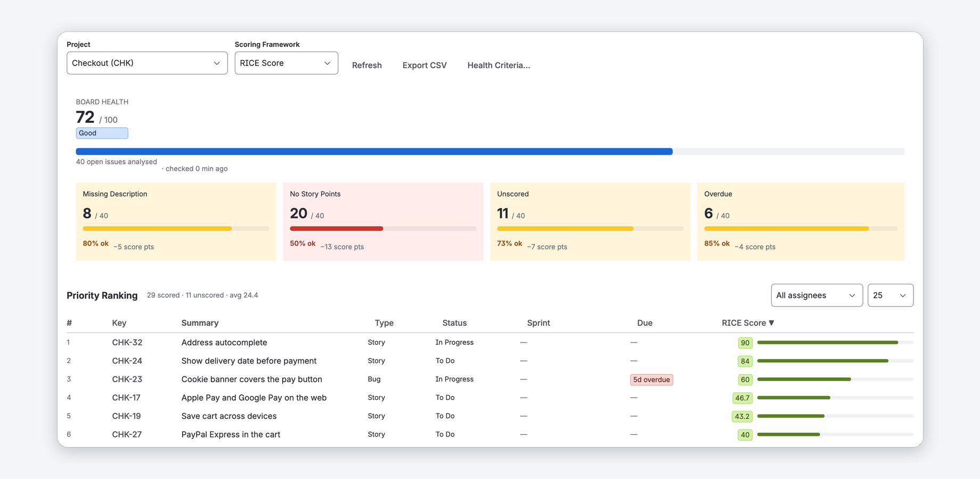Open issue key CHK-32
This screenshot has height=479, width=980.
(127, 343)
